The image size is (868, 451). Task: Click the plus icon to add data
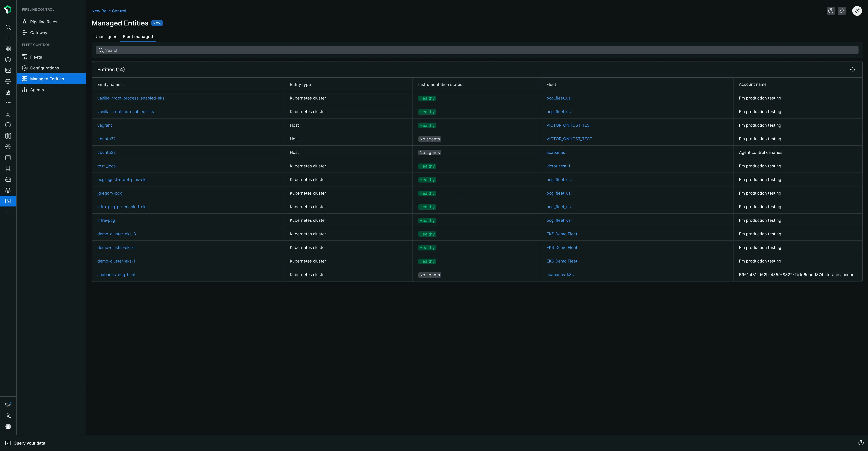pyautogui.click(x=8, y=38)
